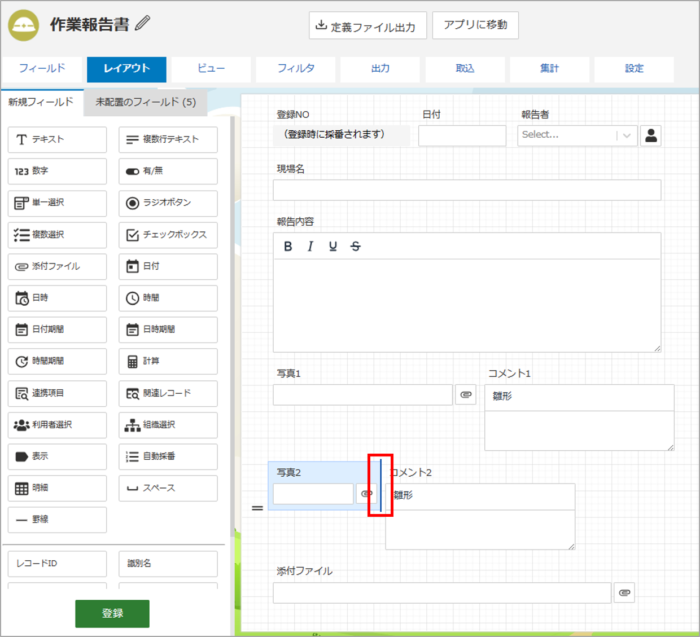Screen dimensions: 700x637
Task: Select the 表示 field type
Action: point(57,457)
